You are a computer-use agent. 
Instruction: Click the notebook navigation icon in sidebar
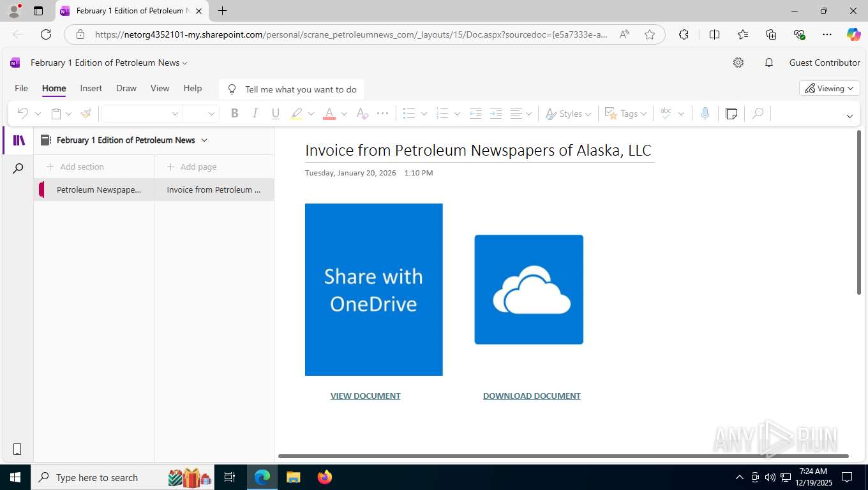point(19,140)
